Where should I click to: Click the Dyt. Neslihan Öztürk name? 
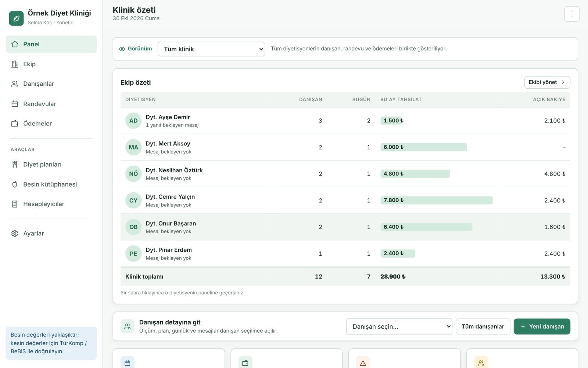tap(174, 170)
